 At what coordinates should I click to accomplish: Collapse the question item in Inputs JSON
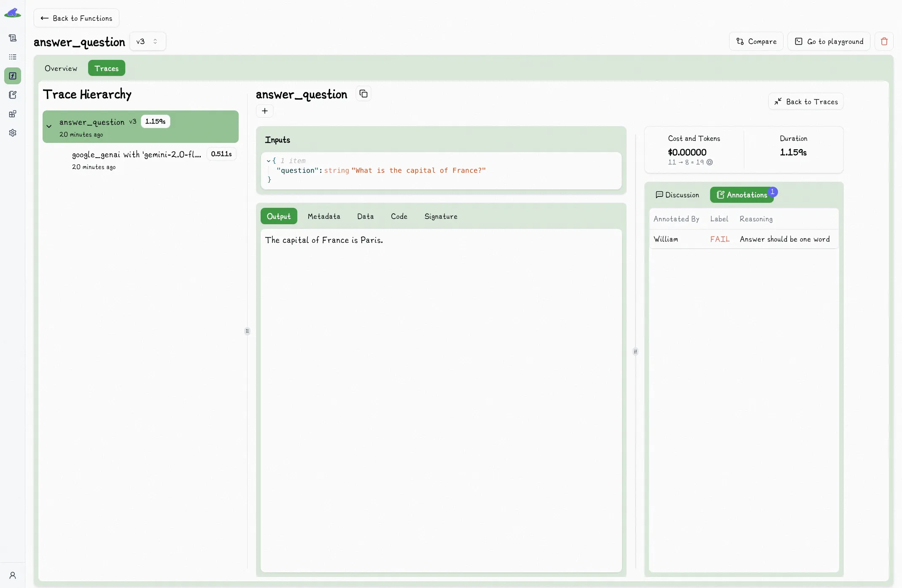(x=269, y=161)
